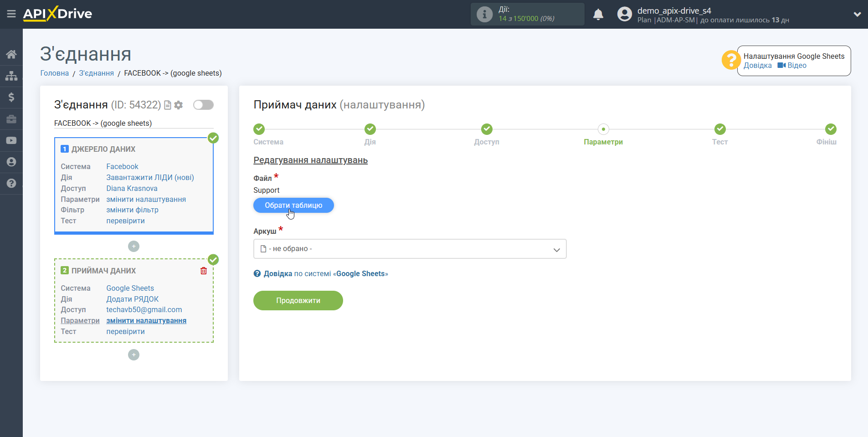Click змінити фільтр link
This screenshot has height=437, width=868.
tap(133, 210)
